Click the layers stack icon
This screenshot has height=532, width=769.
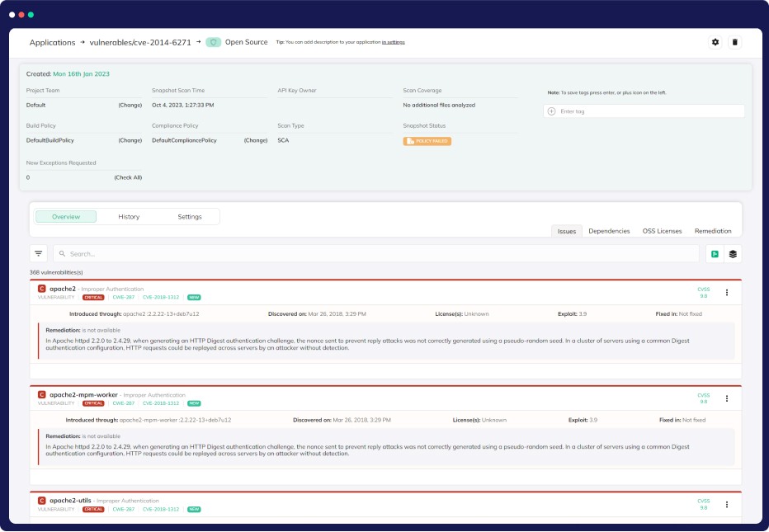click(x=732, y=254)
